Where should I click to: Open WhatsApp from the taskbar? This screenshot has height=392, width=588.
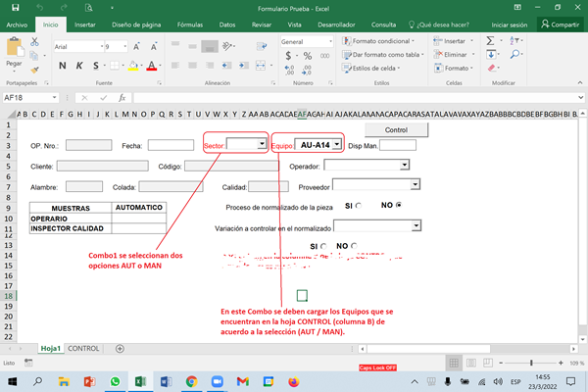pos(116,381)
